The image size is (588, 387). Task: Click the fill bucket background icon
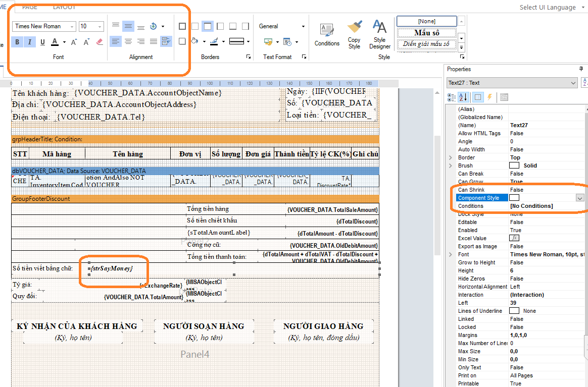click(x=194, y=41)
